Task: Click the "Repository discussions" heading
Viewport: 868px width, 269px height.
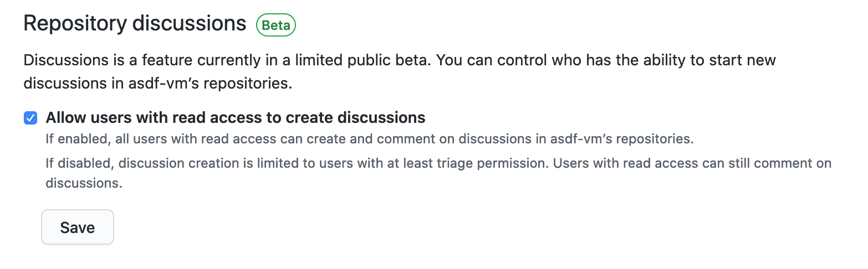Action: (135, 23)
